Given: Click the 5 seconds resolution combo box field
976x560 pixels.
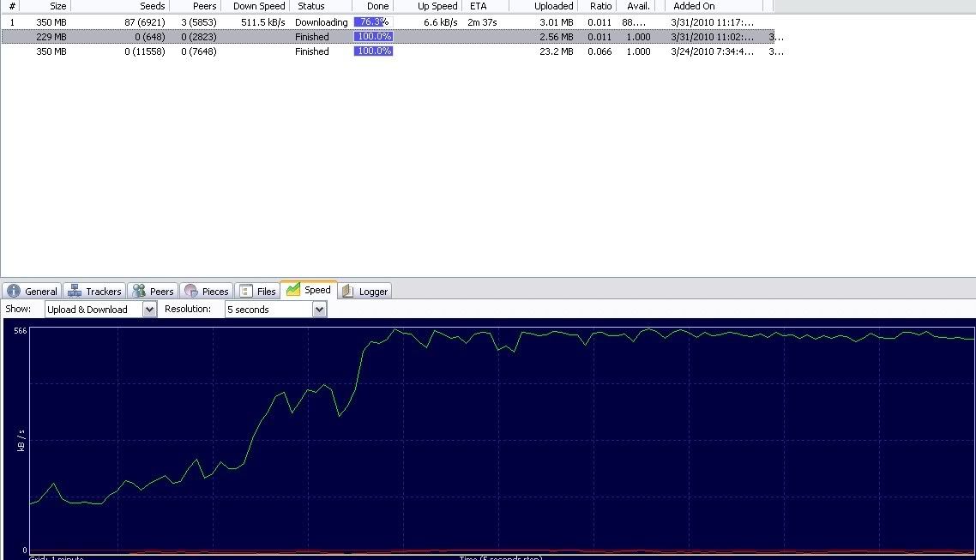Looking at the screenshot, I should click(x=276, y=310).
